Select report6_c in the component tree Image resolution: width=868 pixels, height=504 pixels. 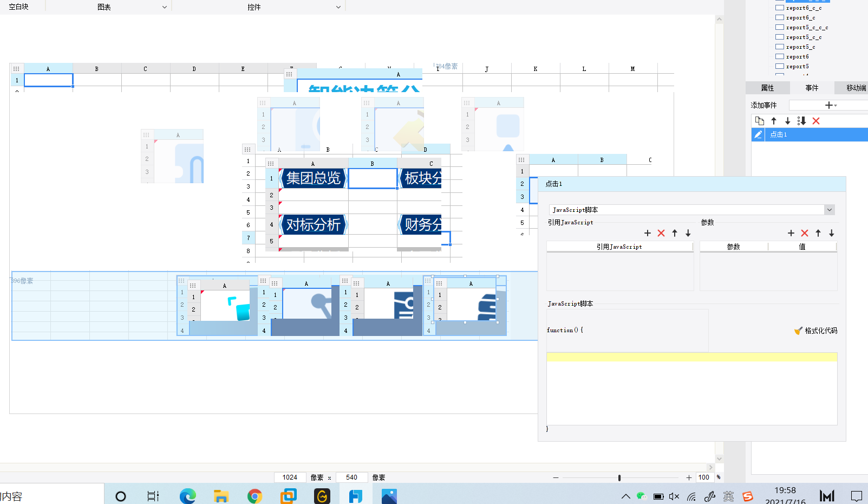pyautogui.click(x=800, y=17)
